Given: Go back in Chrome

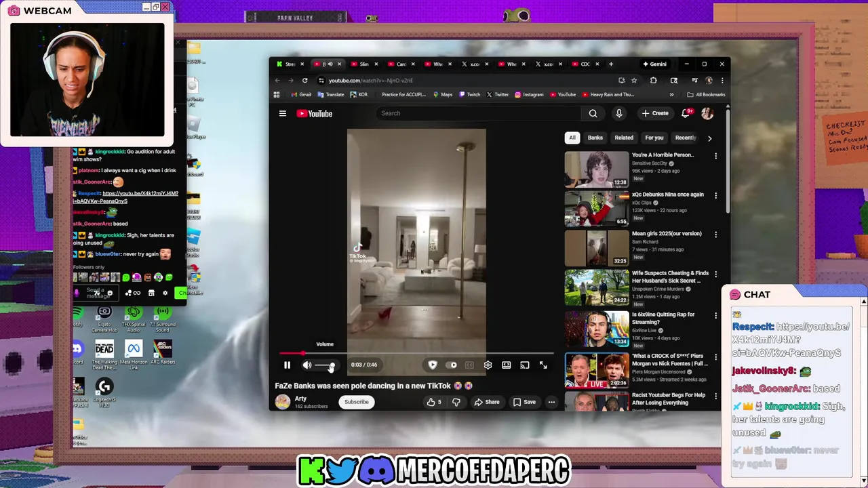Looking at the screenshot, I should [277, 80].
